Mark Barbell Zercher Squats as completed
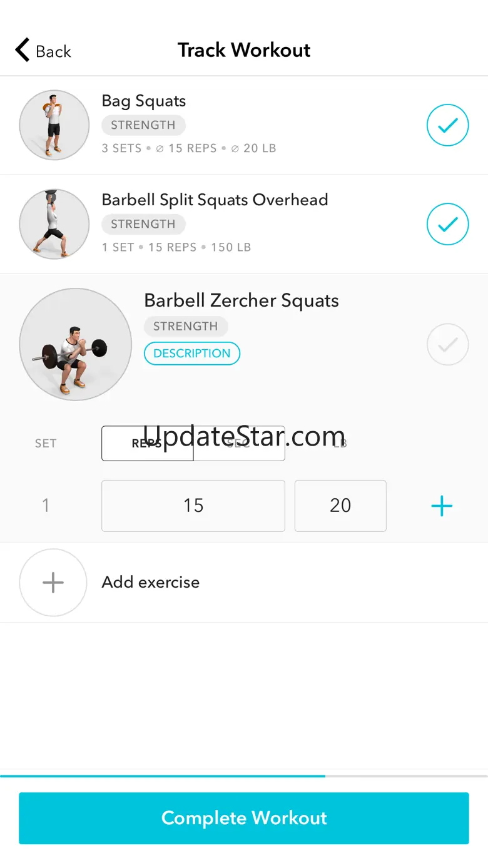The height and width of the screenshot is (868, 488). tap(447, 344)
